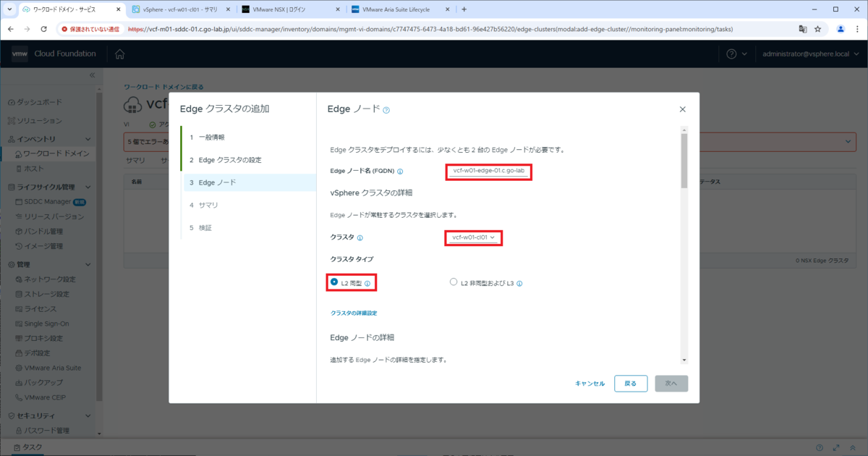
Task: Open the Cloud Foundation home icon
Action: 119,54
